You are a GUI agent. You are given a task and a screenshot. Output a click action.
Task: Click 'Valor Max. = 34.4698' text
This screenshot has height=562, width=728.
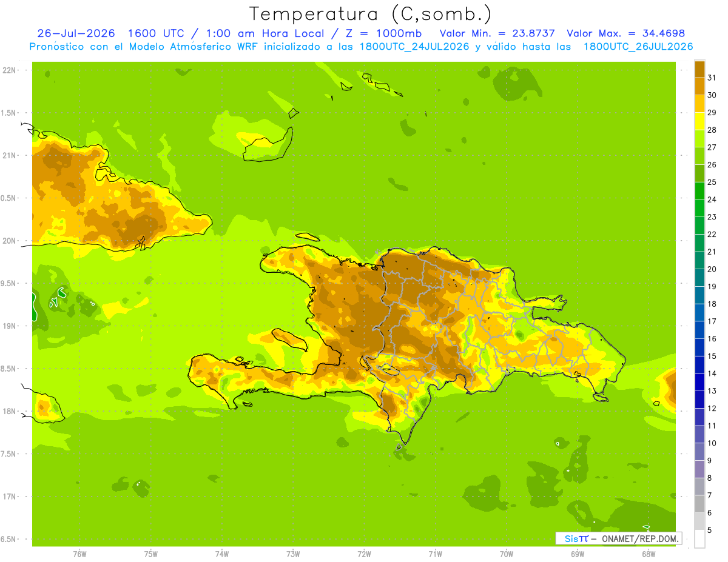(625, 33)
